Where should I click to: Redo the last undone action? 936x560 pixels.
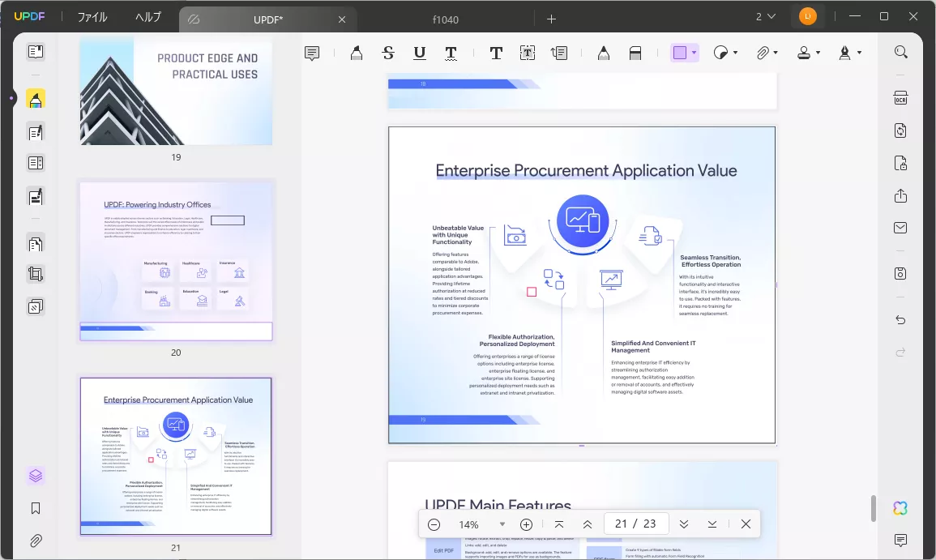click(901, 353)
